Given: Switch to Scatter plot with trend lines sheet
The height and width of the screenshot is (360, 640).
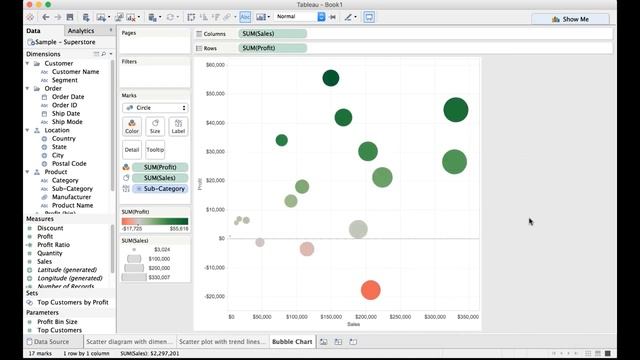Looking at the screenshot, I should coord(222,342).
